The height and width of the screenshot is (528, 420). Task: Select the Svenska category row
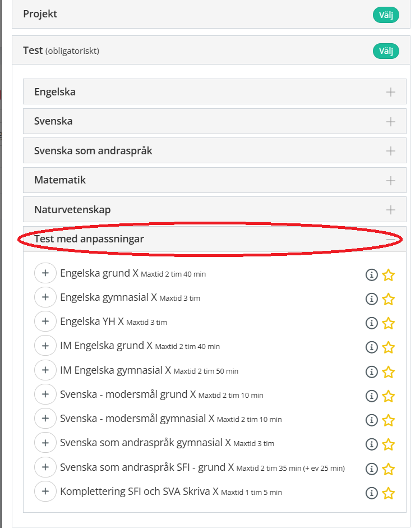click(x=214, y=121)
